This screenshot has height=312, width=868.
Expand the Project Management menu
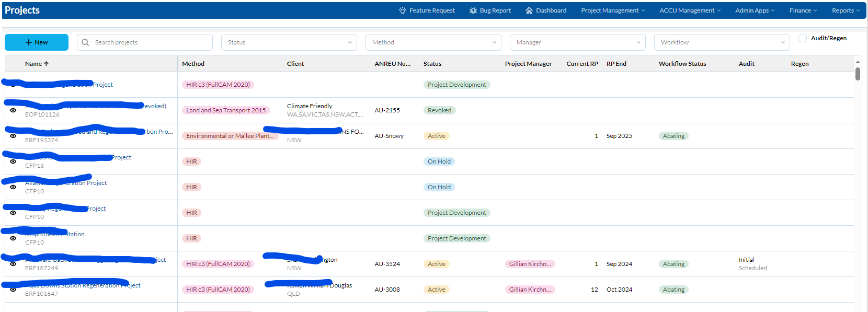(613, 10)
